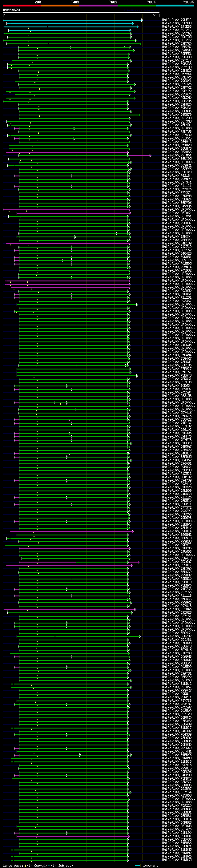Click the UniRef100_B9HJG1 entry
The image size is (197, 868).
(x=177, y=108)
